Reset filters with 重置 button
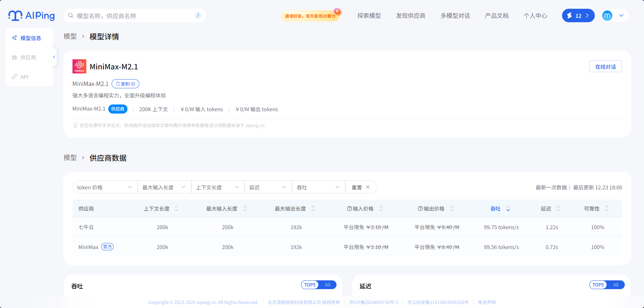Image resolution: width=644 pixels, height=308 pixels. click(x=361, y=187)
